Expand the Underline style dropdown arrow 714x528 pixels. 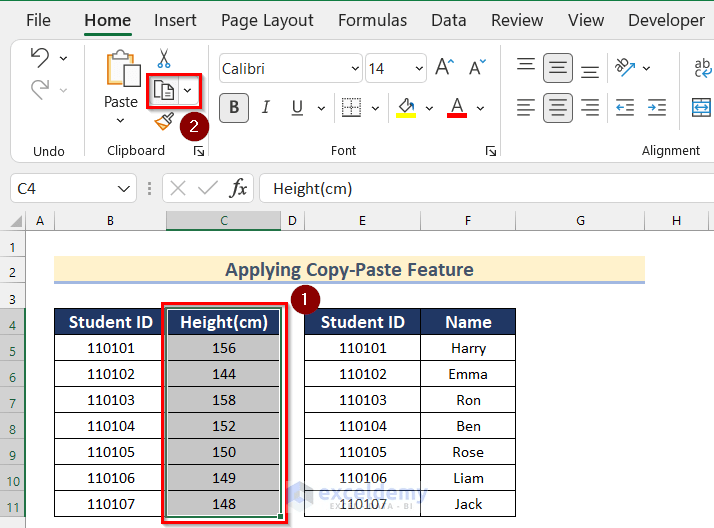(321, 108)
